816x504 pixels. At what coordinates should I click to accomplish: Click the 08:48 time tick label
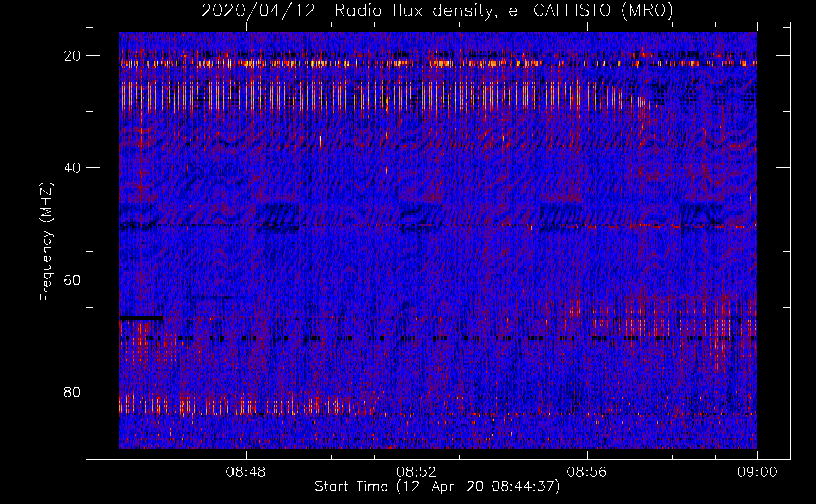246,472
